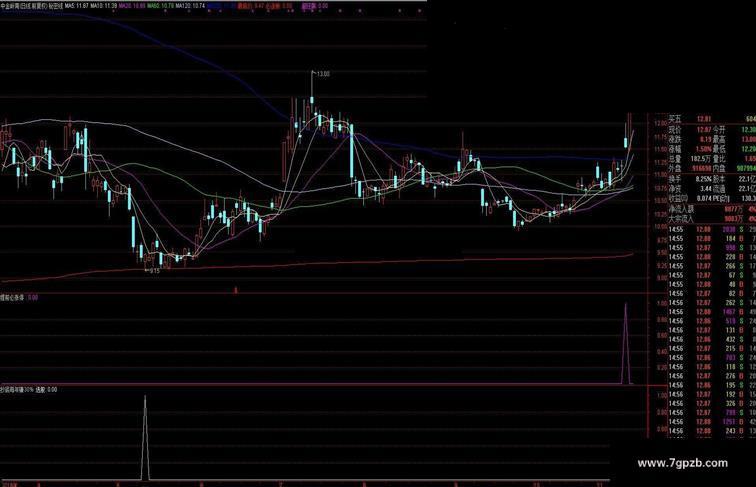Click the 最高 label

(x=719, y=140)
